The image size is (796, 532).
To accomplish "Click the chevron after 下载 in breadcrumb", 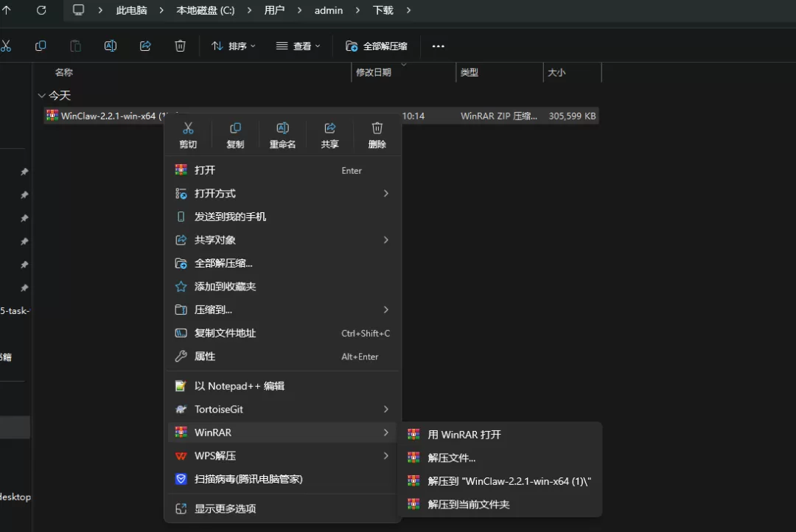I will click(408, 10).
